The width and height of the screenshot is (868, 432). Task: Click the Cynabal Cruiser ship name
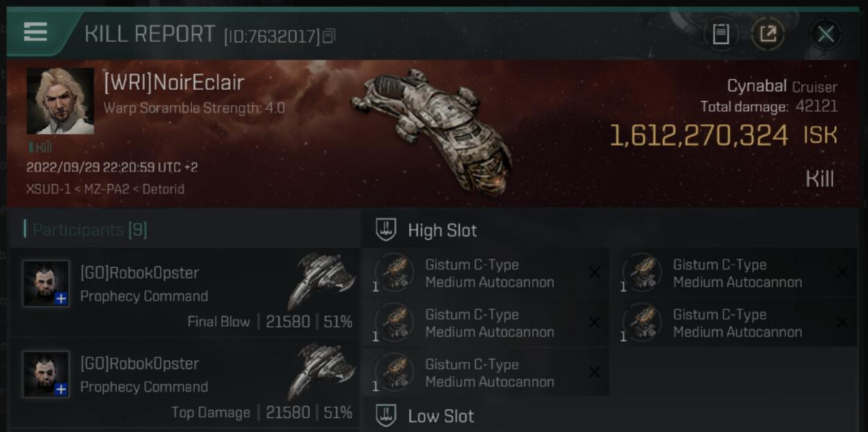pyautogui.click(x=781, y=86)
